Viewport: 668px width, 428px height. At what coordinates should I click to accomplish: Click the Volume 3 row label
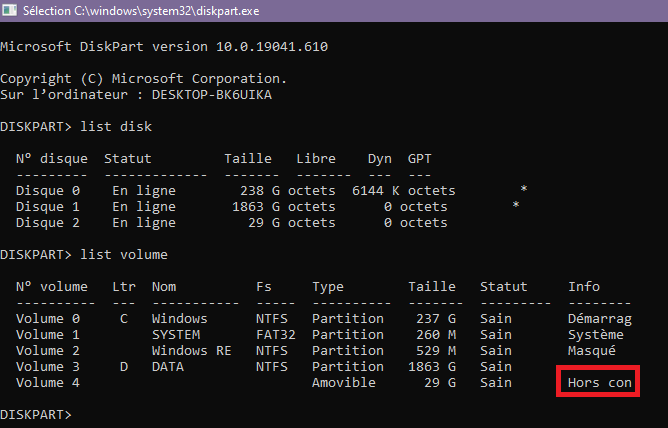coord(48,367)
